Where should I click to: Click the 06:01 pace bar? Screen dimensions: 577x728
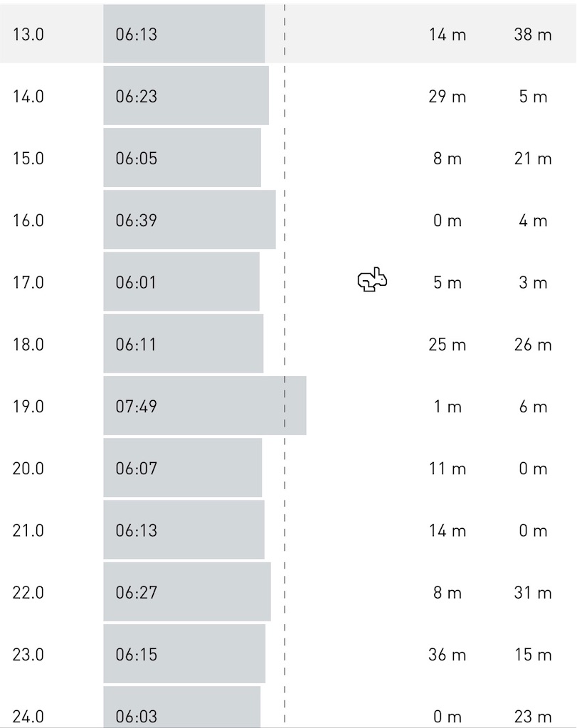181,282
